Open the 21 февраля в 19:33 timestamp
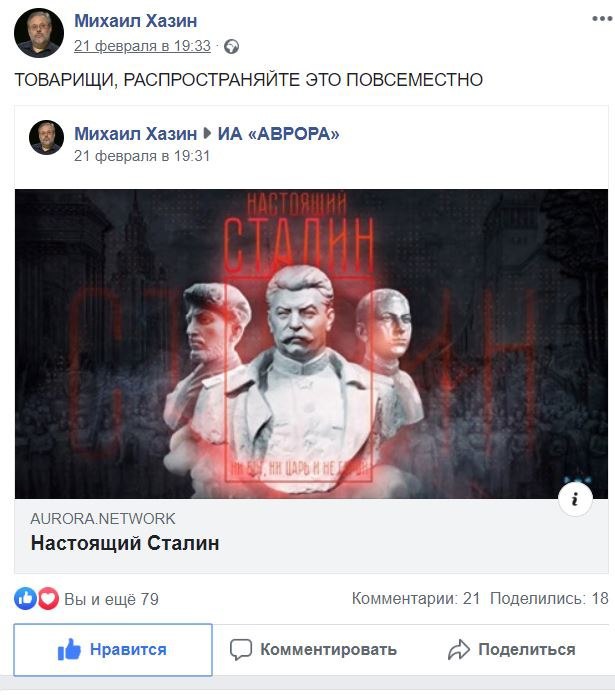 tap(142, 46)
